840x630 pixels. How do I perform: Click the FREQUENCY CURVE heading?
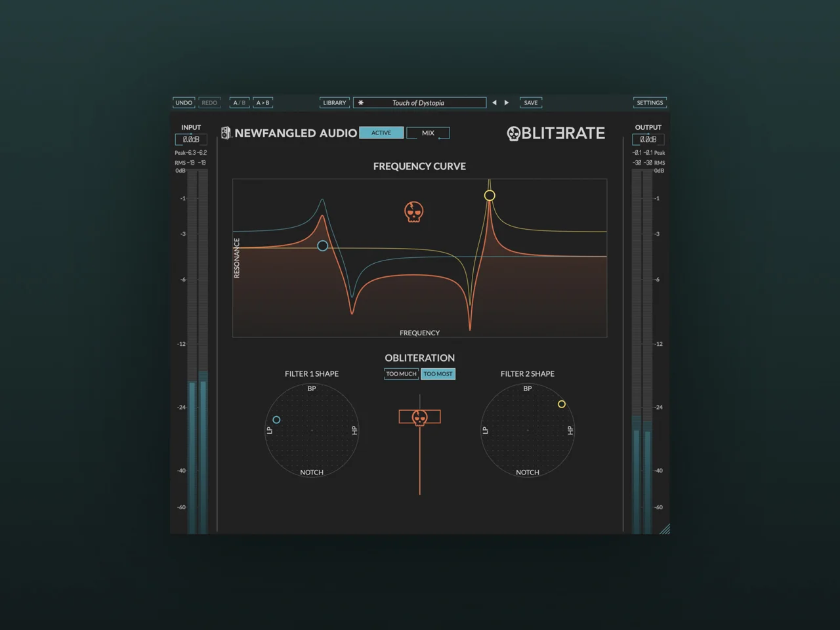click(x=420, y=167)
